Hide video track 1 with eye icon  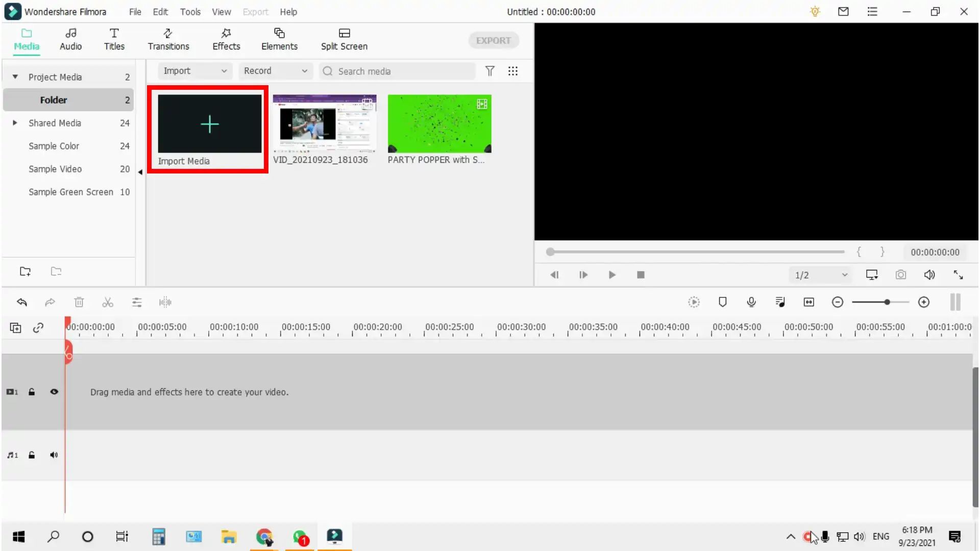click(x=54, y=392)
